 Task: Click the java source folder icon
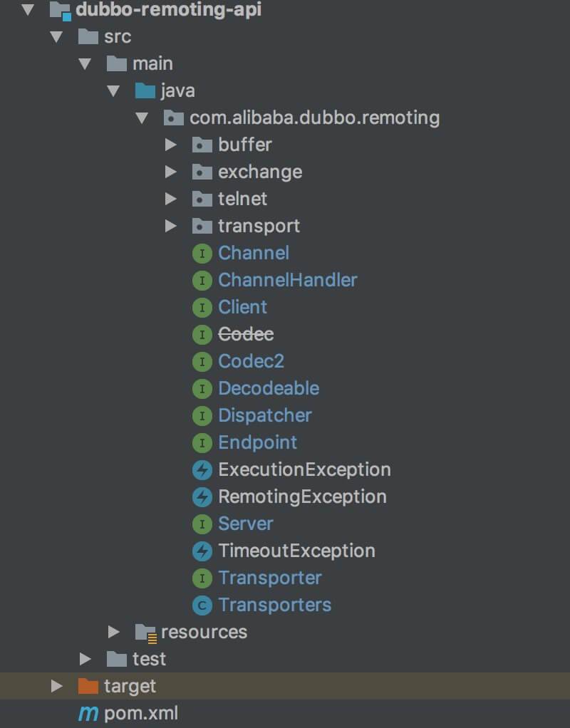click(x=145, y=90)
